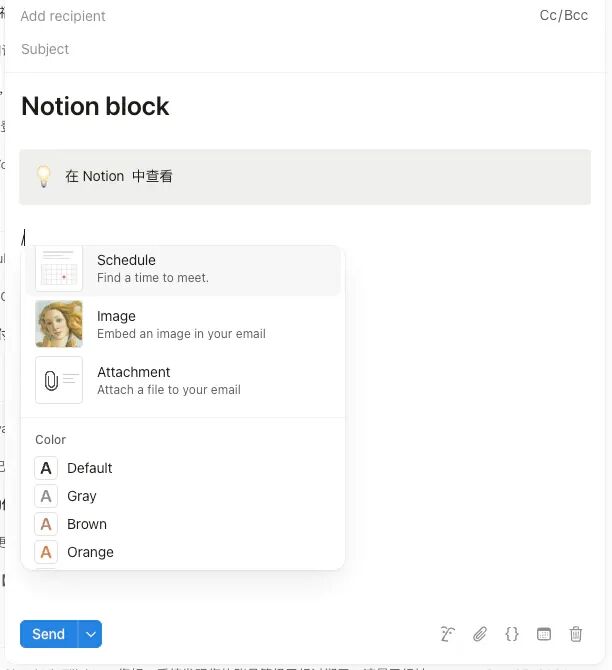This screenshot has height=670, width=612.
Task: Open the calendar scheduling icon in the toolbar
Action: [544, 634]
